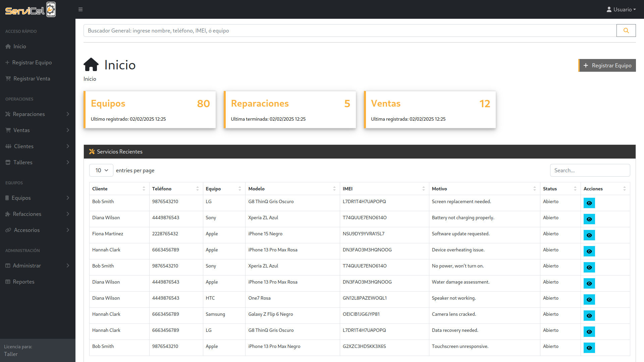Image resolution: width=644 pixels, height=362 pixels.
Task: Click the Reparaciones tools icon in sidebar
Action: point(8,114)
